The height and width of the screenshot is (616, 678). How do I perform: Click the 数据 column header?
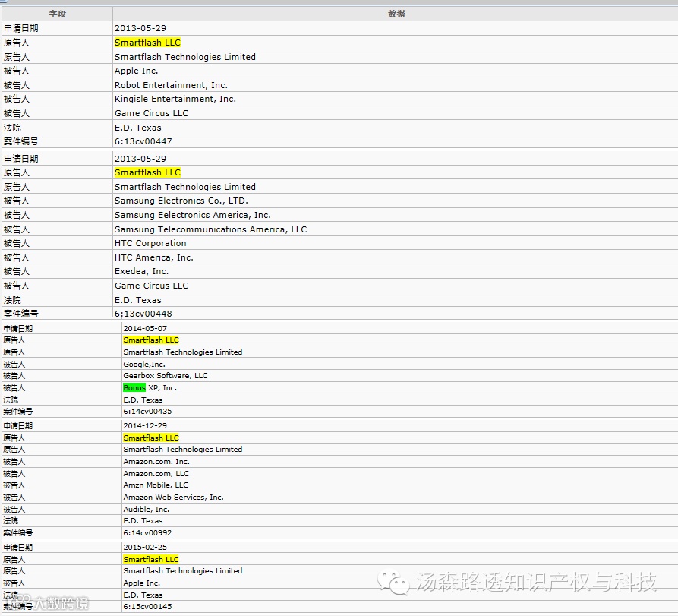[x=396, y=14]
